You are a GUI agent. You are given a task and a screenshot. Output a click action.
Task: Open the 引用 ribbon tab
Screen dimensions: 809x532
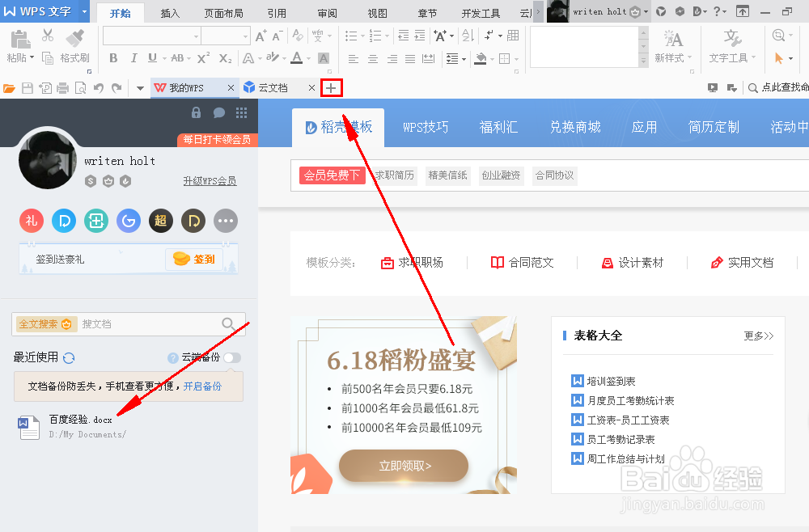coord(277,14)
